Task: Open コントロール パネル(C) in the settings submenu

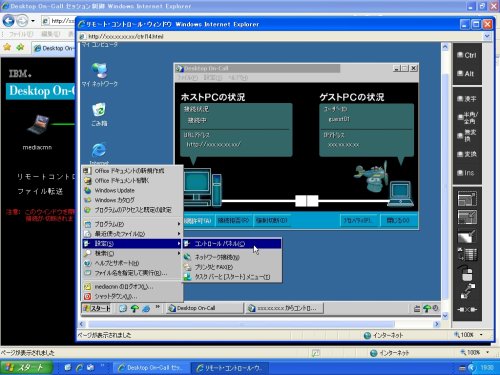Action: coord(232,244)
